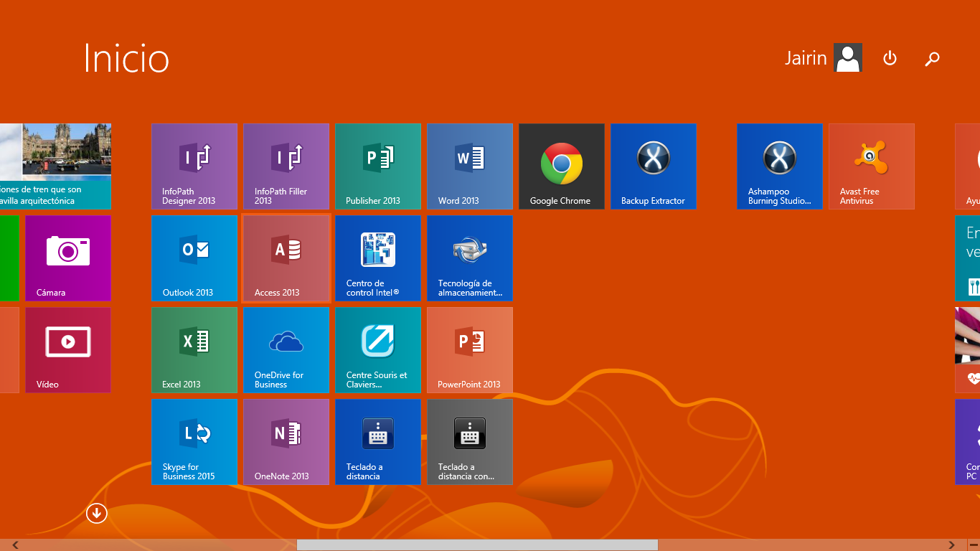Open the Centro de control Intel tile
980x551 pixels.
coord(378,258)
